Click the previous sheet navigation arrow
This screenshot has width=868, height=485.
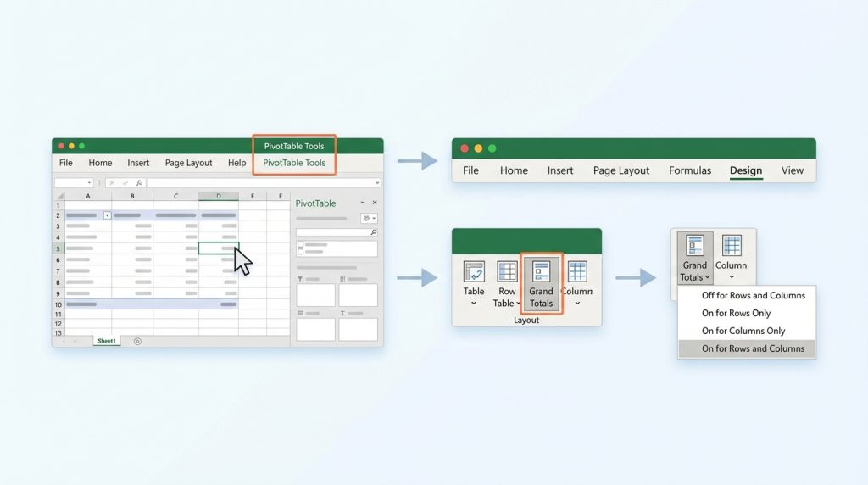pyautogui.click(x=64, y=341)
